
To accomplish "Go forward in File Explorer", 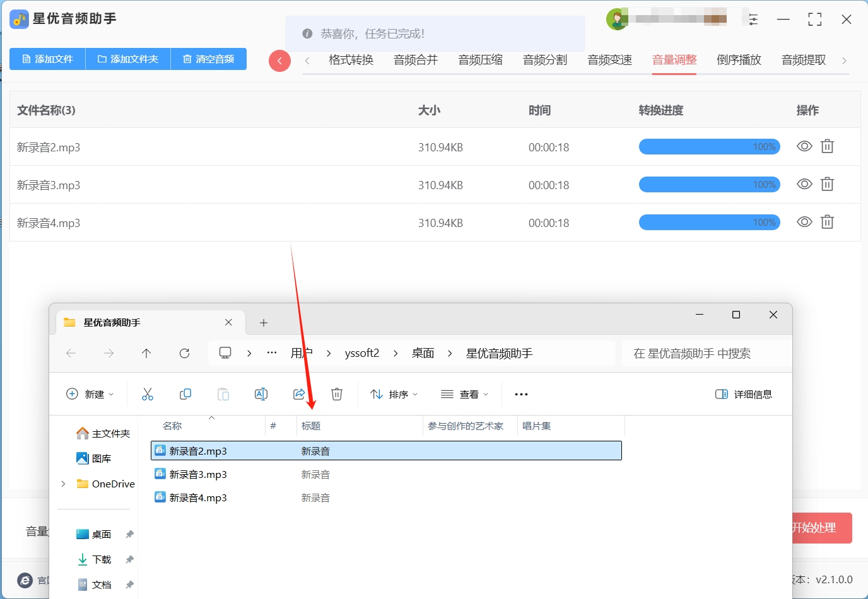I will point(109,353).
